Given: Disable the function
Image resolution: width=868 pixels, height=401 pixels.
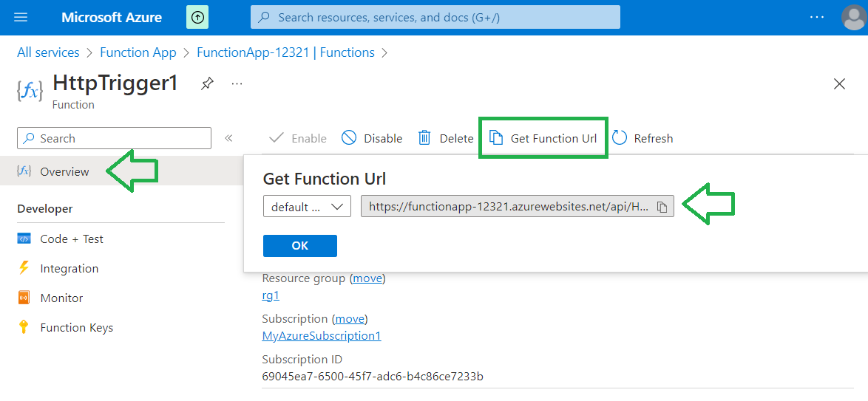Looking at the screenshot, I should [372, 138].
